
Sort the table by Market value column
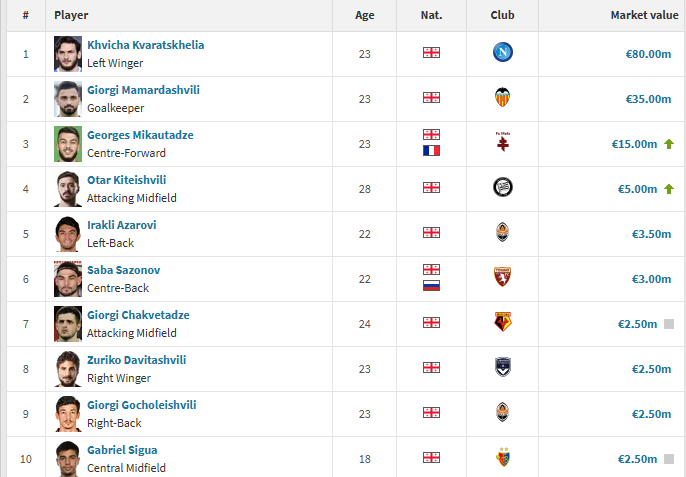tap(644, 16)
